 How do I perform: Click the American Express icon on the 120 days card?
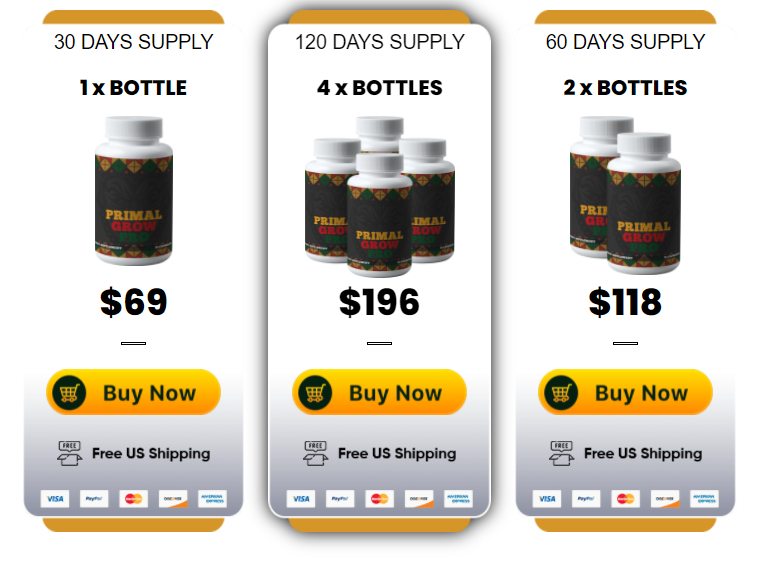(458, 498)
